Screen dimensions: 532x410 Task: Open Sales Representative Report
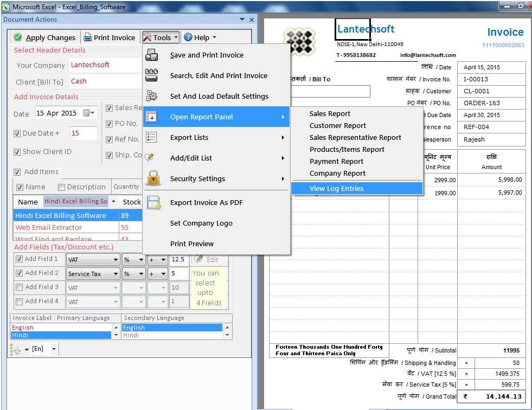[357, 137]
